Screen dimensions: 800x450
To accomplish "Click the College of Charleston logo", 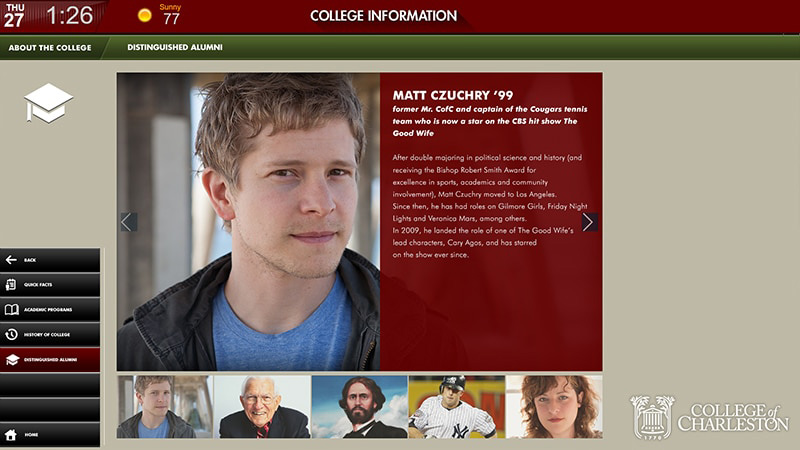I will pos(709,417).
